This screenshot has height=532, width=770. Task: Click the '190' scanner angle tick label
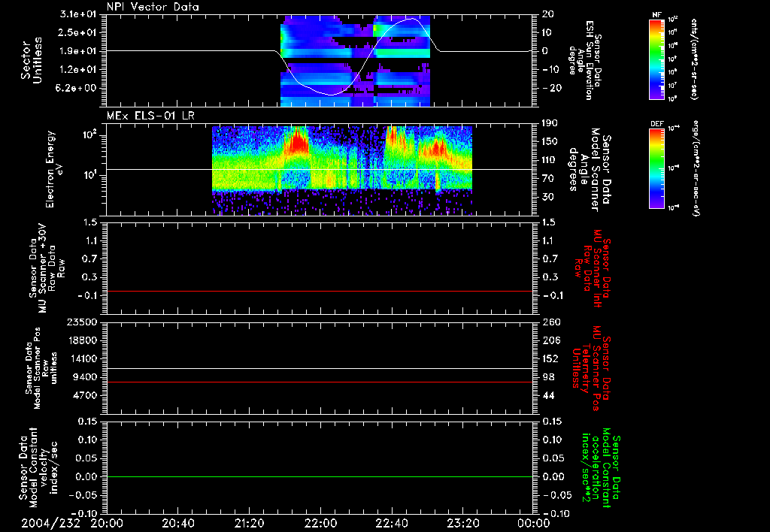click(550, 123)
